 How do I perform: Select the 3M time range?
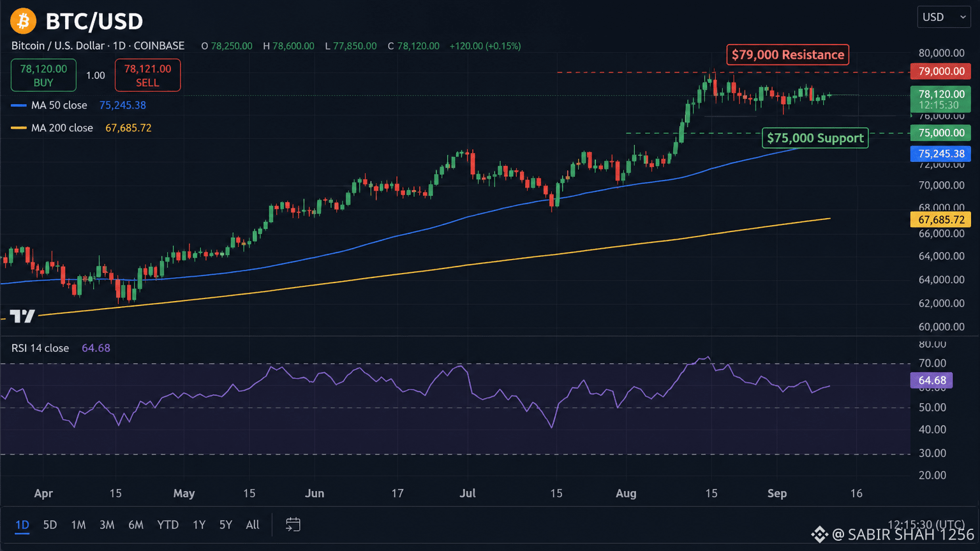click(107, 525)
